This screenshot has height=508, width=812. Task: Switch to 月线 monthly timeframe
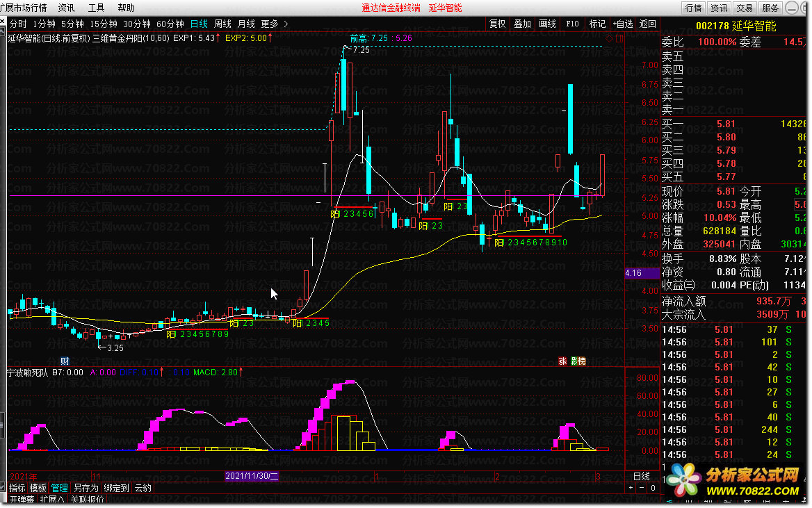click(246, 24)
